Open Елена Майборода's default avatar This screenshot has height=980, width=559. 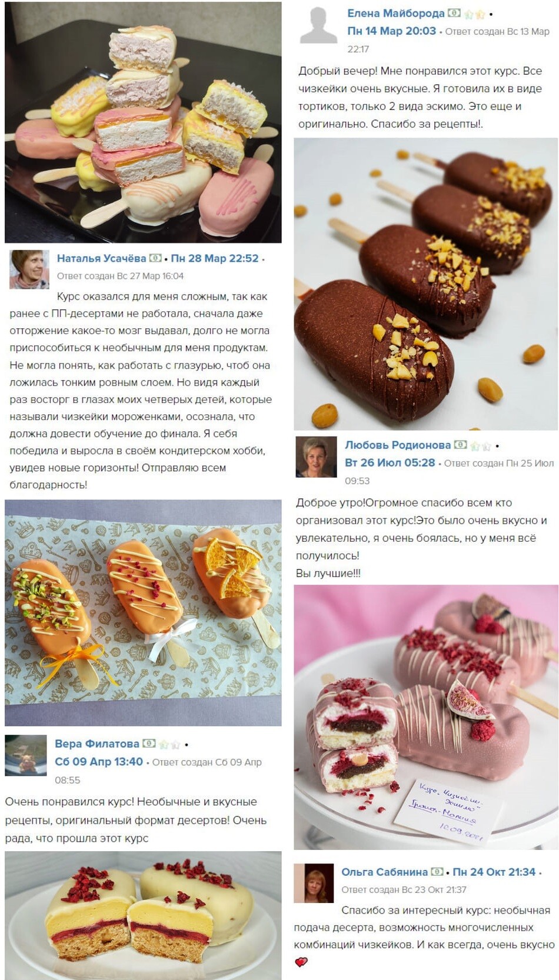pos(318,26)
